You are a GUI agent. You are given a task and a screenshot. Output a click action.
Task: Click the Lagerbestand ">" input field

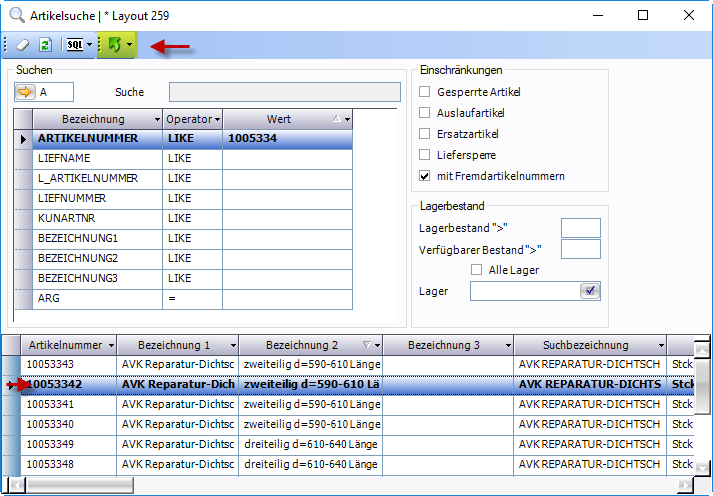click(580, 228)
